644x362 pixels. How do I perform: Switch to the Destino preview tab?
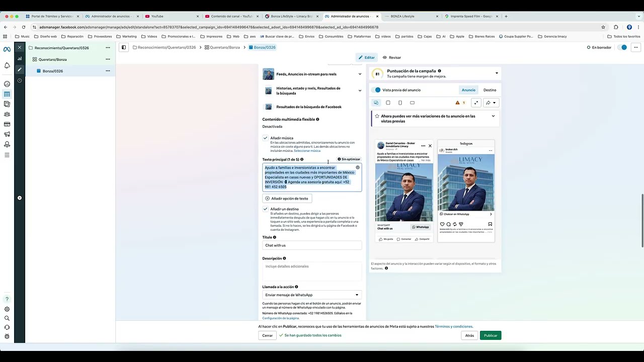pos(490,90)
